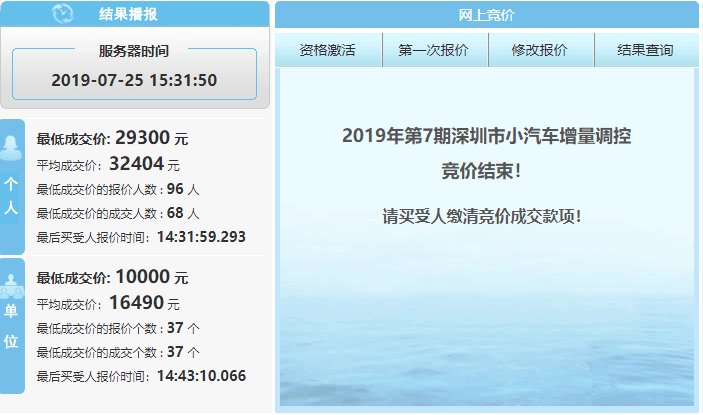
Task: Click the person icon on the 个人 tab
Action: coord(11,147)
